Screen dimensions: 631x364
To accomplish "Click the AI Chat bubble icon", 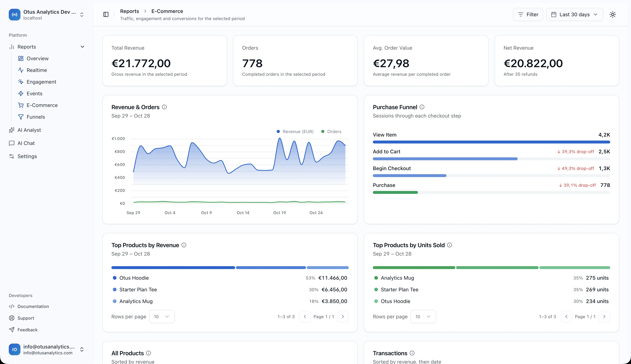I will (x=12, y=143).
